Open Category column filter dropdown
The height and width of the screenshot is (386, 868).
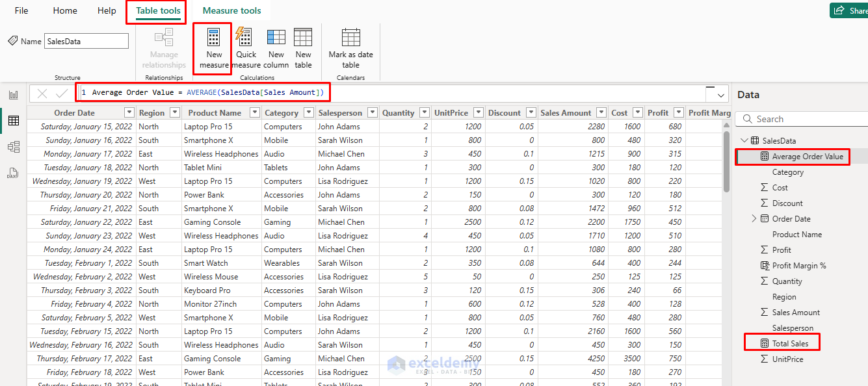308,112
